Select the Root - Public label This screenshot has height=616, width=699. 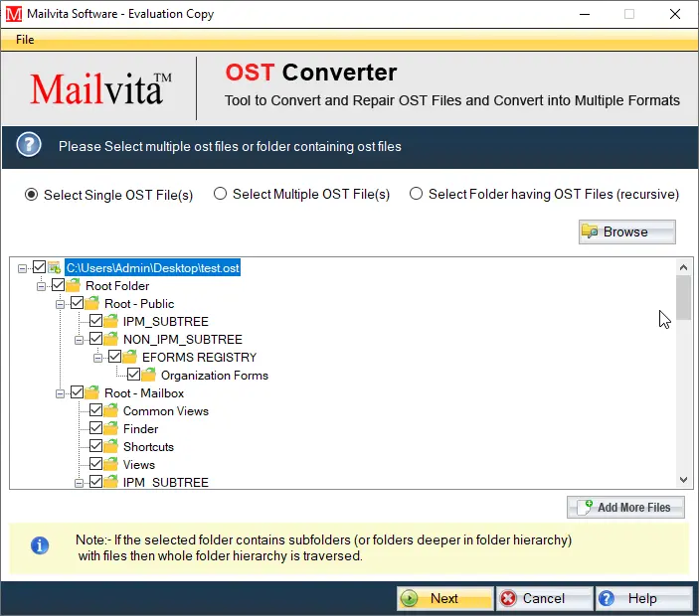click(x=139, y=303)
